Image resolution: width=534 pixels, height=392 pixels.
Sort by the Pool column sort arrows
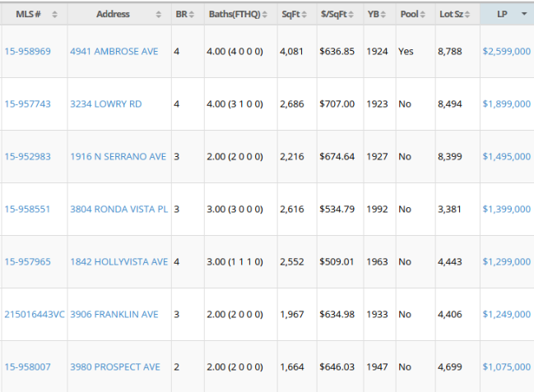click(x=423, y=14)
